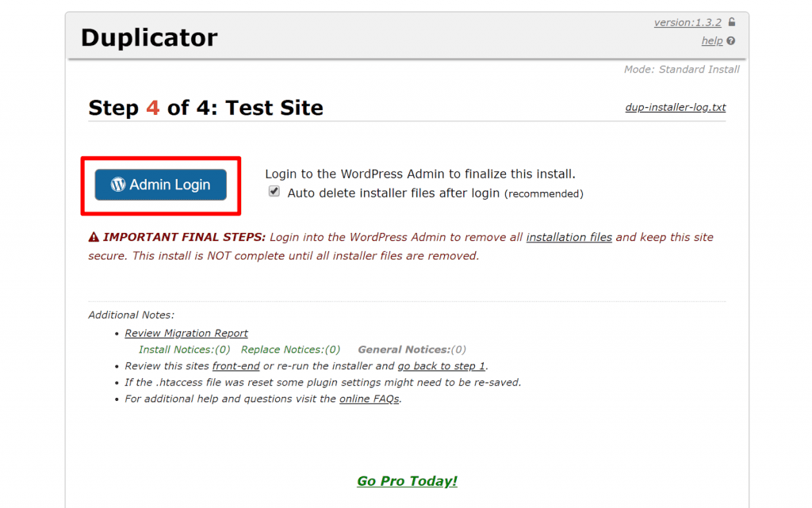812x508 pixels.
Task: Expand General Notices:(0)
Action: tap(412, 349)
